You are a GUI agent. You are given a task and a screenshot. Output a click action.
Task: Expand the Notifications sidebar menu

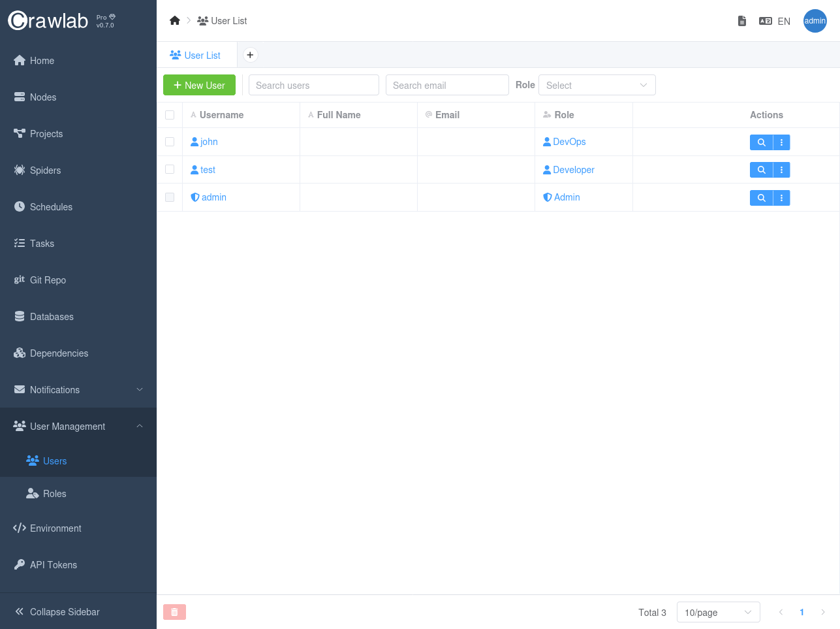pos(78,390)
